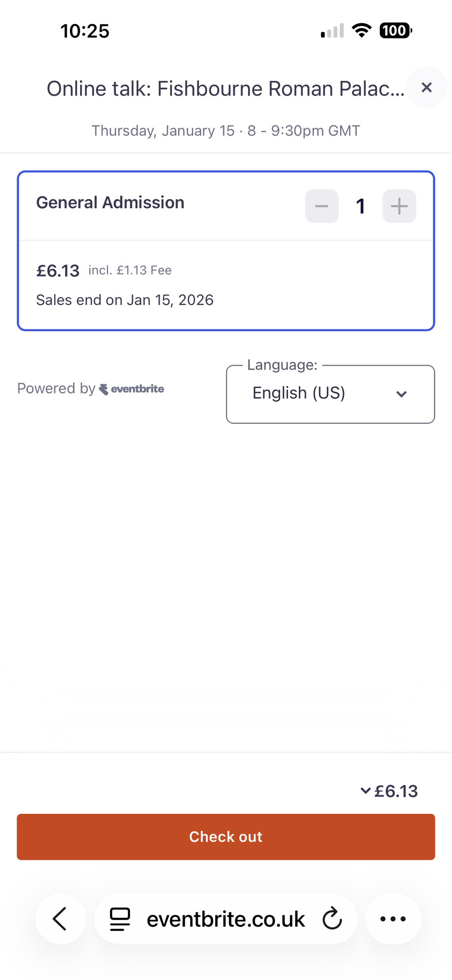
Task: Close the ticket selection dialog
Action: pyautogui.click(x=427, y=88)
